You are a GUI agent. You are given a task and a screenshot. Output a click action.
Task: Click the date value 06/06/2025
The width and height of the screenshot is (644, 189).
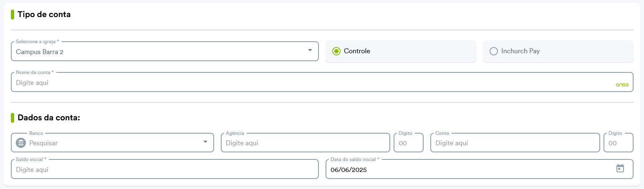point(349,170)
